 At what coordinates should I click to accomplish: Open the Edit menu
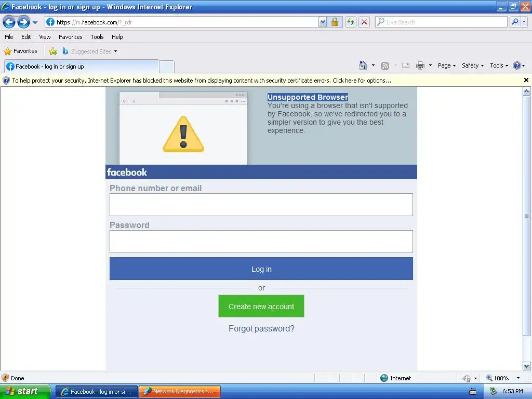point(26,37)
